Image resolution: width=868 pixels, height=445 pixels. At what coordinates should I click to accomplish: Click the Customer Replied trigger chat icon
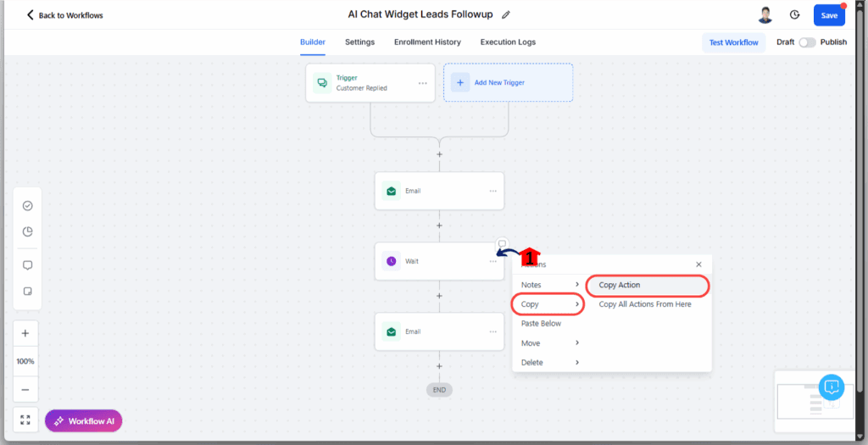click(322, 82)
